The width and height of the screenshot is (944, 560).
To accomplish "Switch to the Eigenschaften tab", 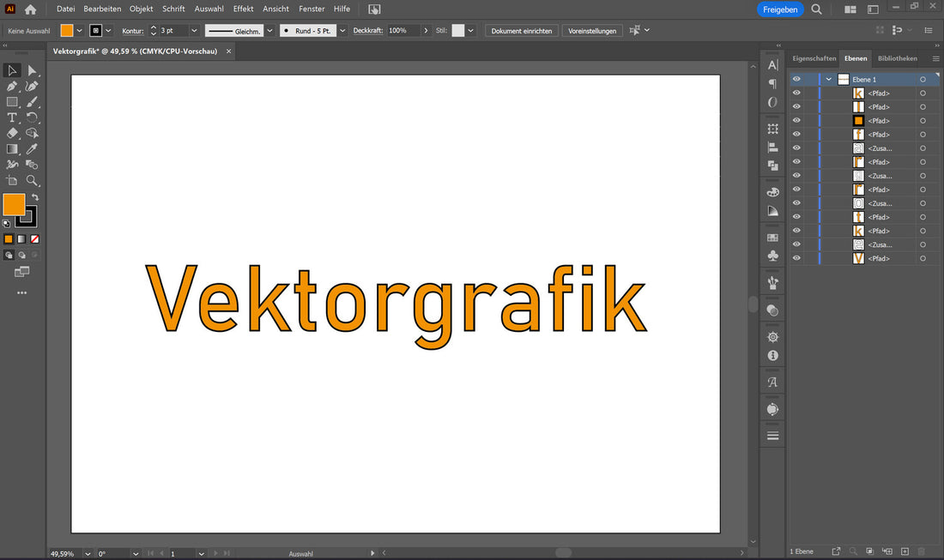I will (814, 58).
